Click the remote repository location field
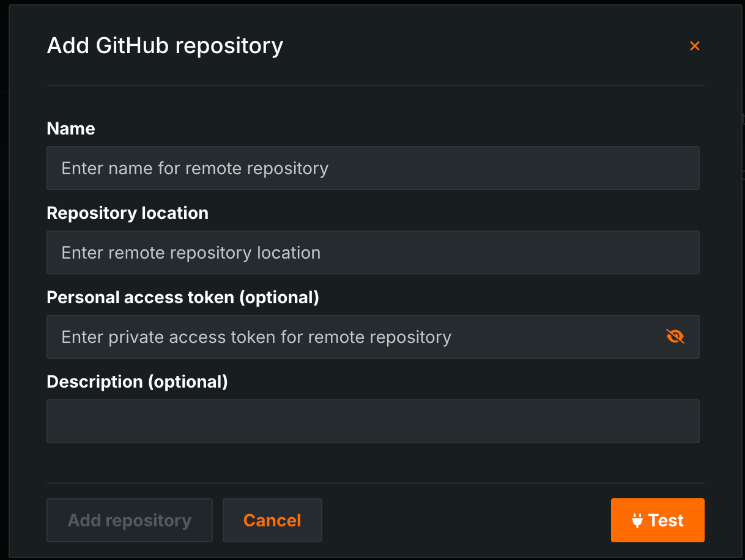This screenshot has height=560, width=745. 372,252
